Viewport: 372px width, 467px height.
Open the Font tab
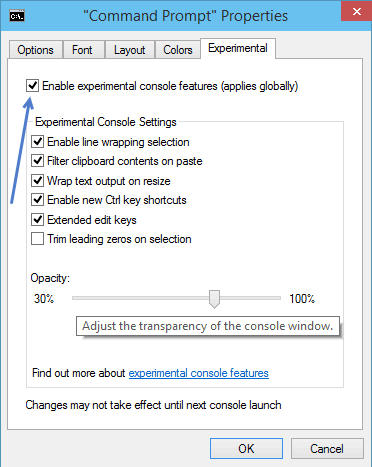(83, 50)
